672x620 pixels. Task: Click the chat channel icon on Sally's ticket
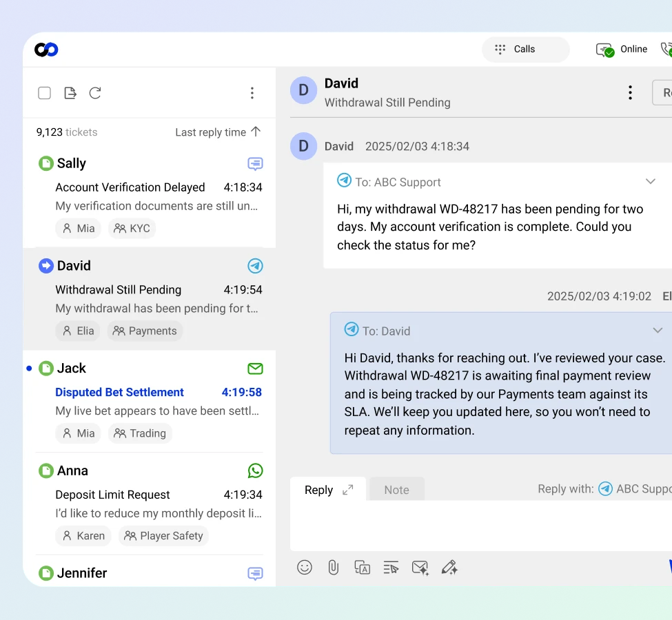pos(256,164)
